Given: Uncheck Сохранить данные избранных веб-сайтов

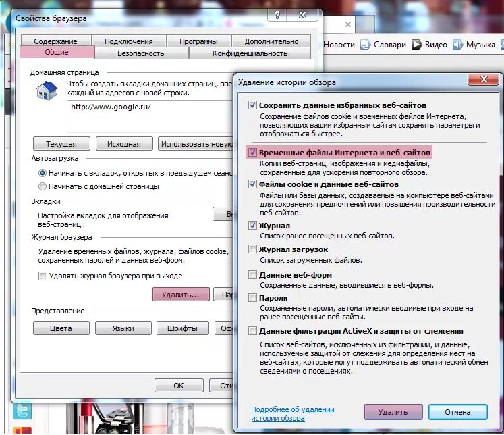Looking at the screenshot, I should coord(252,105).
